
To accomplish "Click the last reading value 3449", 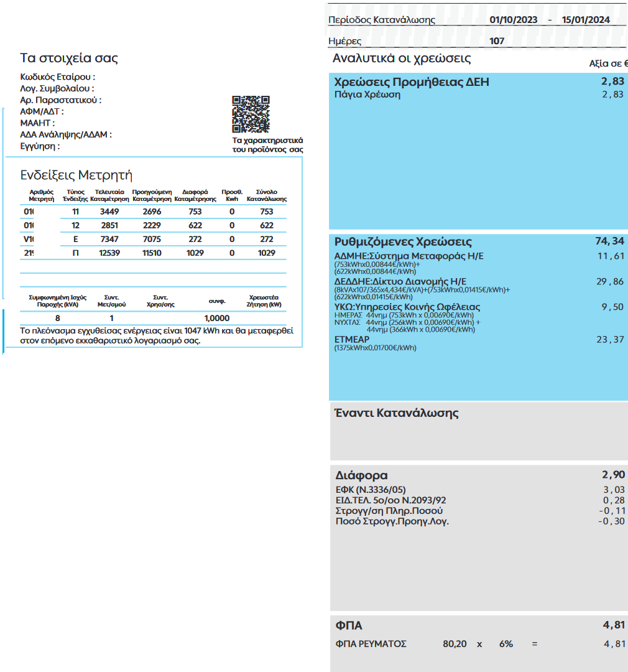I will 109,212.
